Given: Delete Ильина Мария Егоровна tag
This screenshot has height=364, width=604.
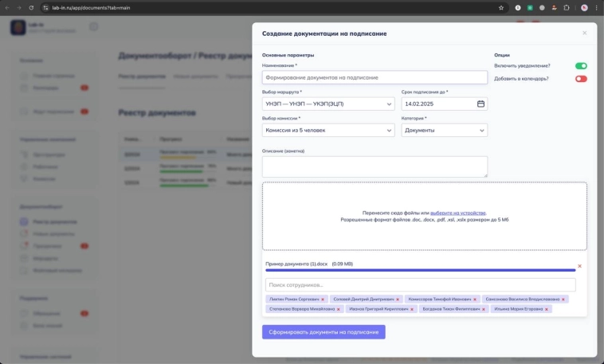Looking at the screenshot, I should [x=547, y=308].
